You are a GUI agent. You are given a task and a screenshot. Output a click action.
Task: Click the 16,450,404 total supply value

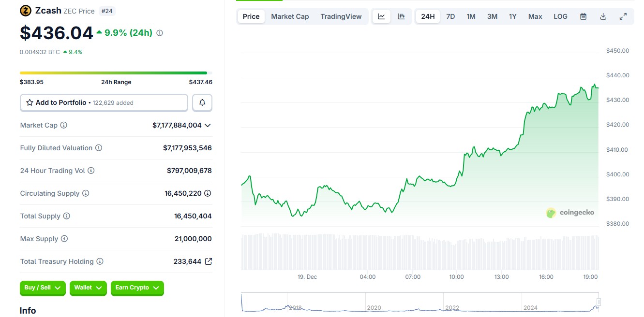click(x=193, y=216)
